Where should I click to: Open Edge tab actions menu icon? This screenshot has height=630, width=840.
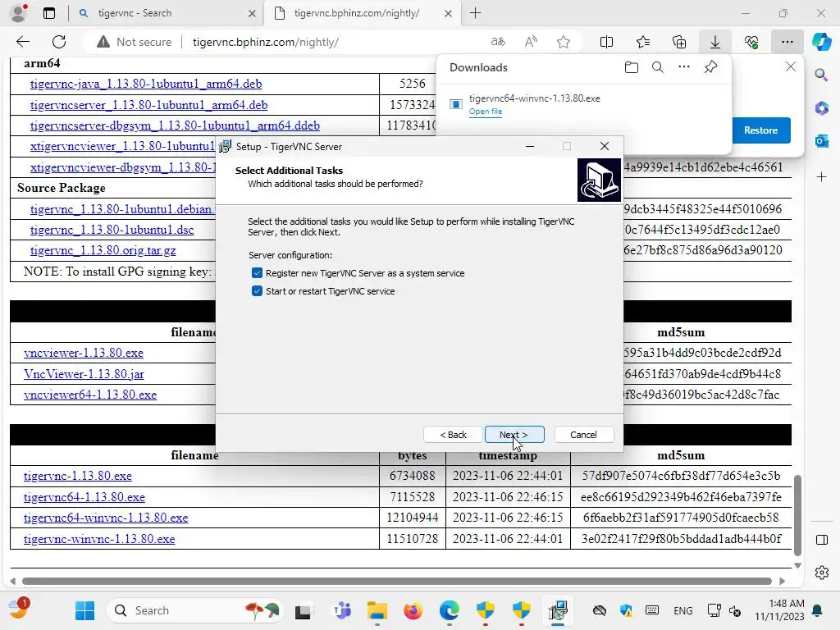48,13
